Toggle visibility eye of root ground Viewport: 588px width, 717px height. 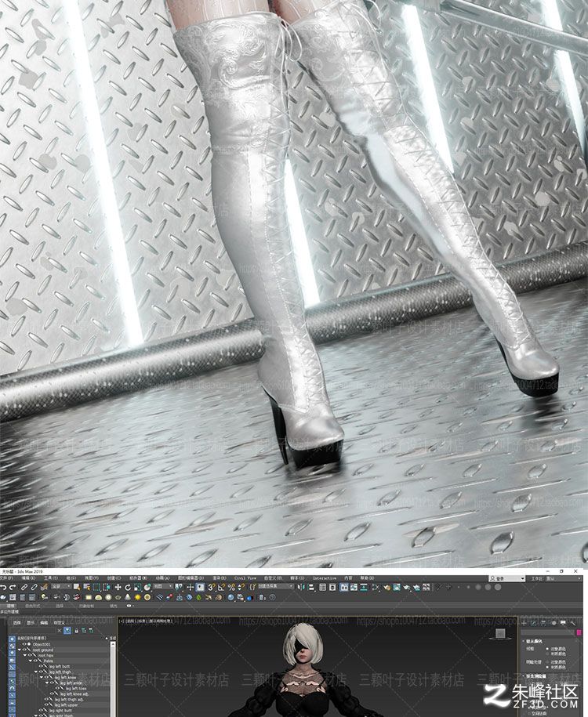click(24, 650)
